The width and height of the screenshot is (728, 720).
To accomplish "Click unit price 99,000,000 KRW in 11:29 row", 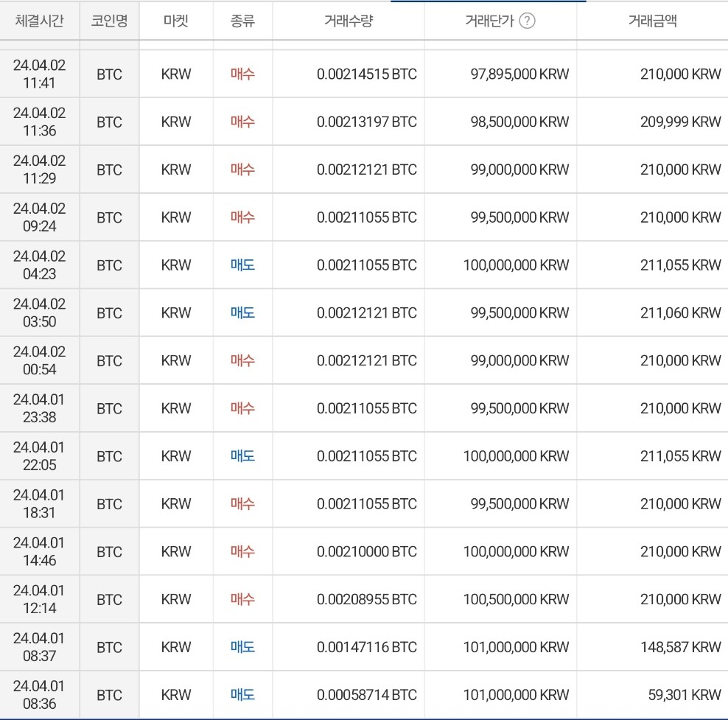I will pos(519,170).
